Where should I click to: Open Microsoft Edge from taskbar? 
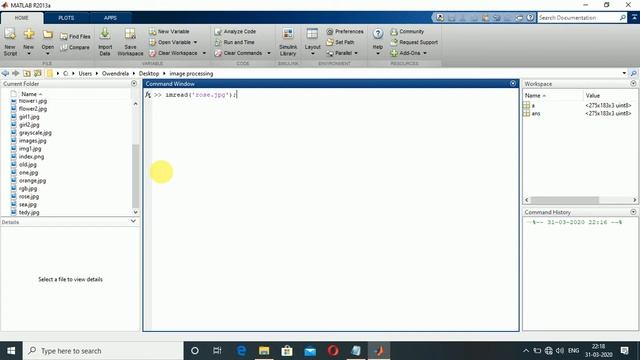point(241,351)
